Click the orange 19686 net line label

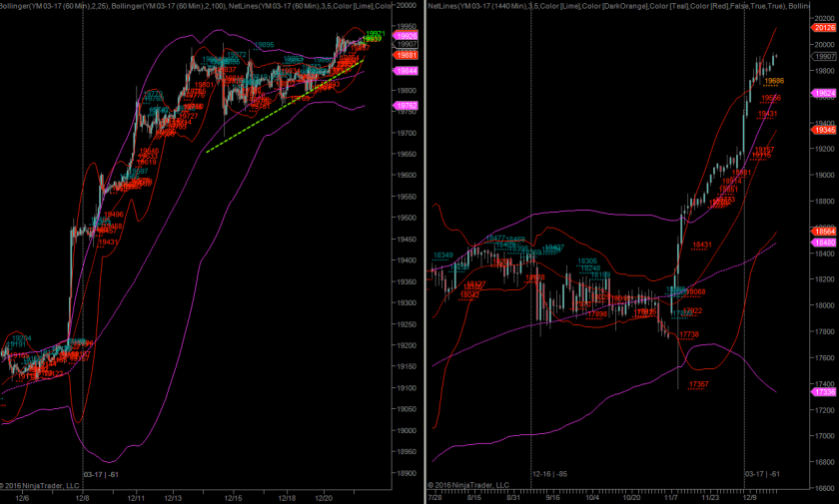(774, 81)
